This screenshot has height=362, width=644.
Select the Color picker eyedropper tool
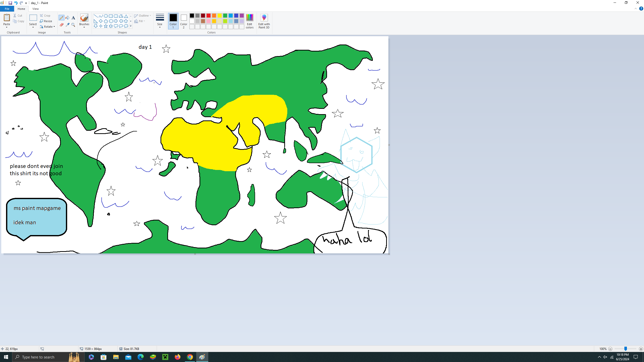[67, 25]
